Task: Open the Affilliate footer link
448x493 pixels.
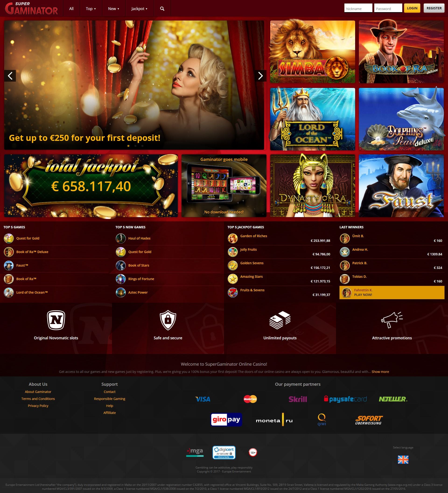Action: coord(110,413)
